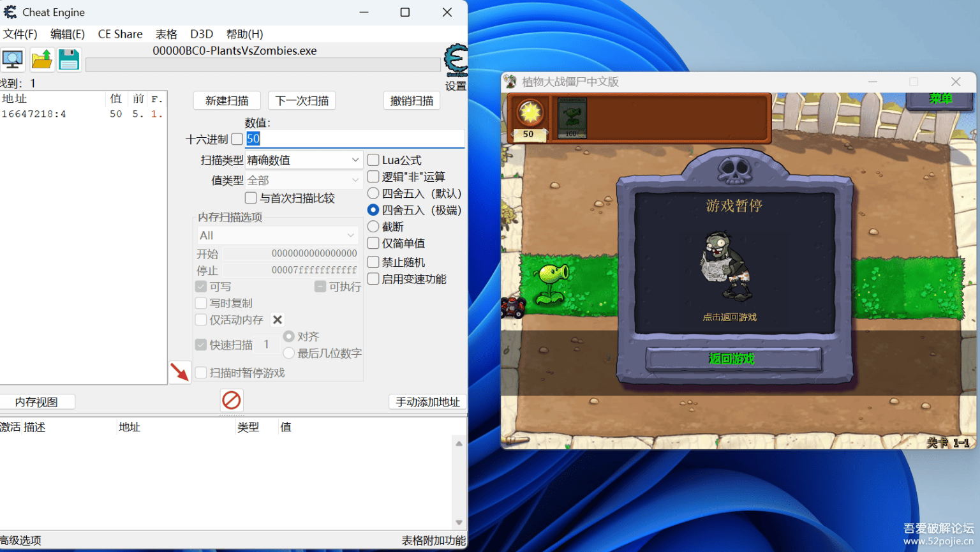The height and width of the screenshot is (552, 980).
Task: Enable the 仅简单值 checkbox
Action: click(x=373, y=243)
